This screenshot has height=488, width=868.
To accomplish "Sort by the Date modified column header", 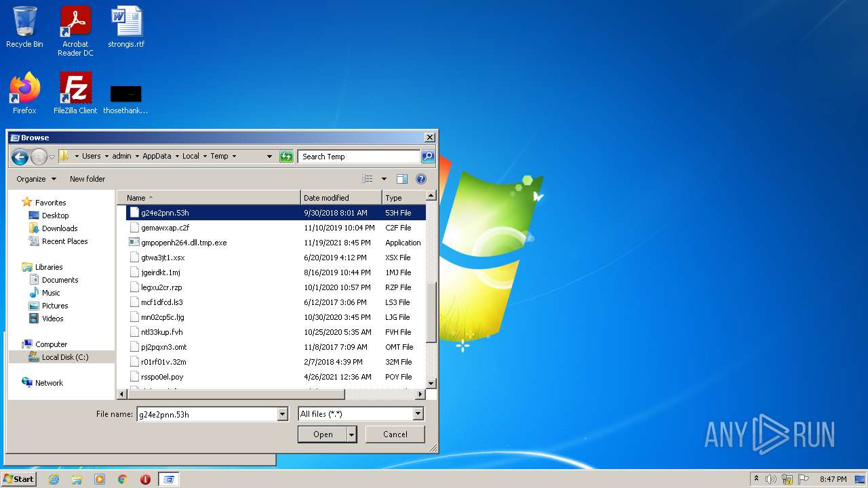I will click(341, 198).
